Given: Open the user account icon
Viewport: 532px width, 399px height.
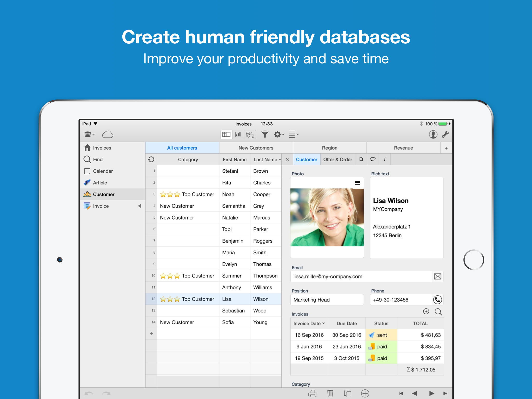Looking at the screenshot, I should (x=433, y=134).
